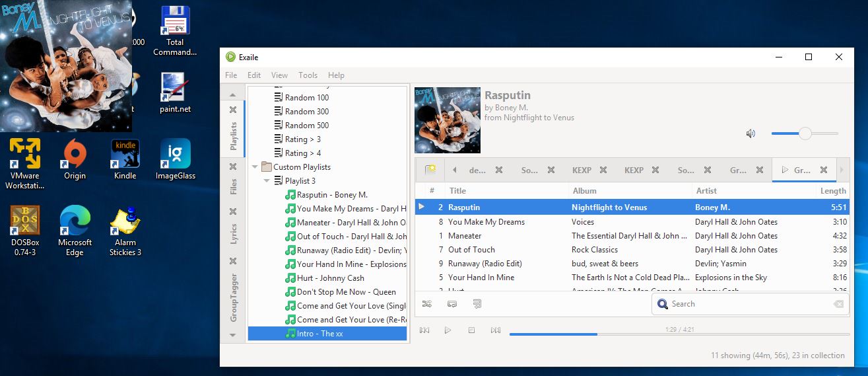Toggle repeat playback mode
The image size is (868, 376).
point(452,304)
